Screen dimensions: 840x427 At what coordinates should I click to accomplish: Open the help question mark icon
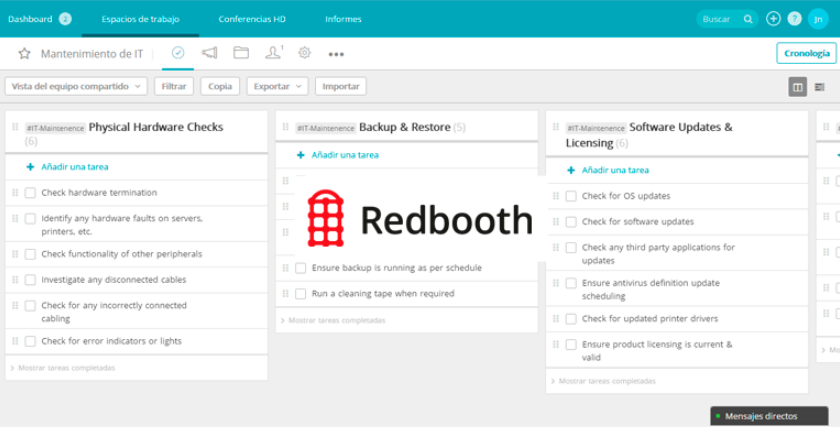tap(794, 19)
